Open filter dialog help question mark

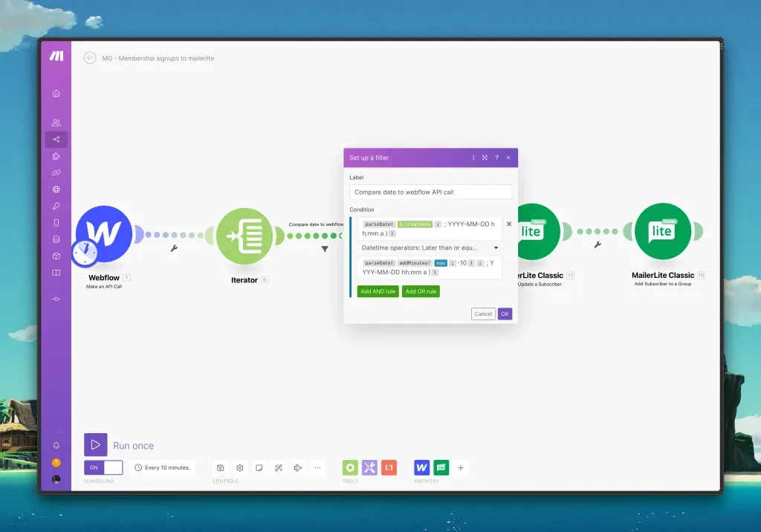(x=496, y=158)
